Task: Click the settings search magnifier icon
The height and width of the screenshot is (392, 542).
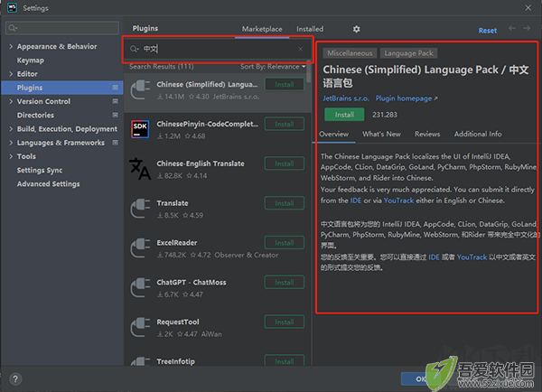Action: [x=13, y=28]
